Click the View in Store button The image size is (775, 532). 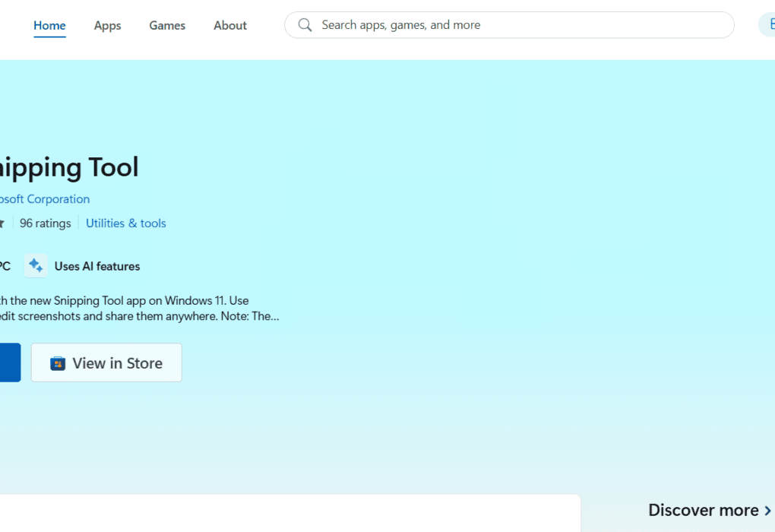click(106, 363)
